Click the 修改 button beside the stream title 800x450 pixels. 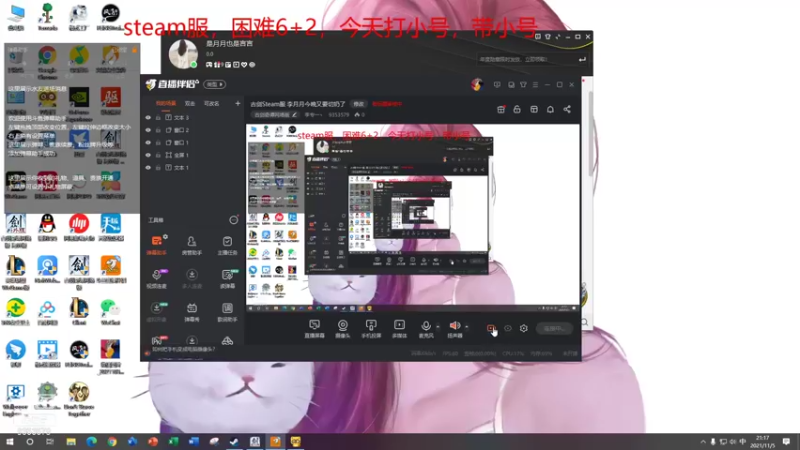[x=359, y=104]
